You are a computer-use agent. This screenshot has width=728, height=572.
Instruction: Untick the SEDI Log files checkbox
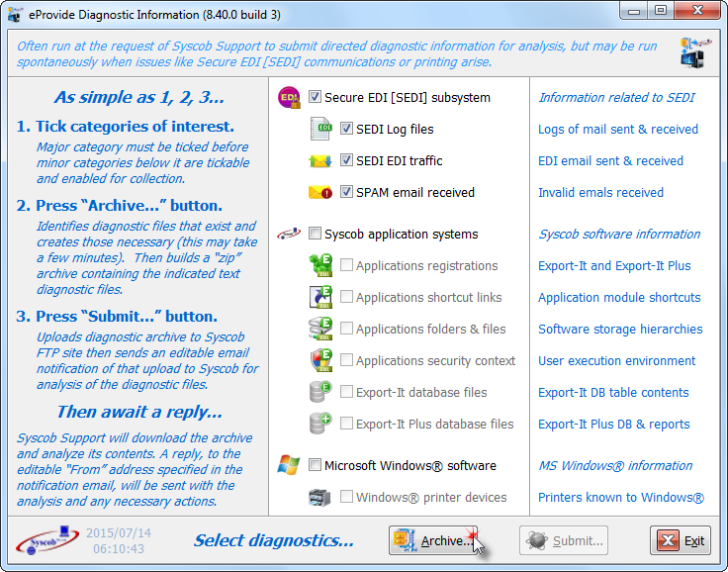347,130
